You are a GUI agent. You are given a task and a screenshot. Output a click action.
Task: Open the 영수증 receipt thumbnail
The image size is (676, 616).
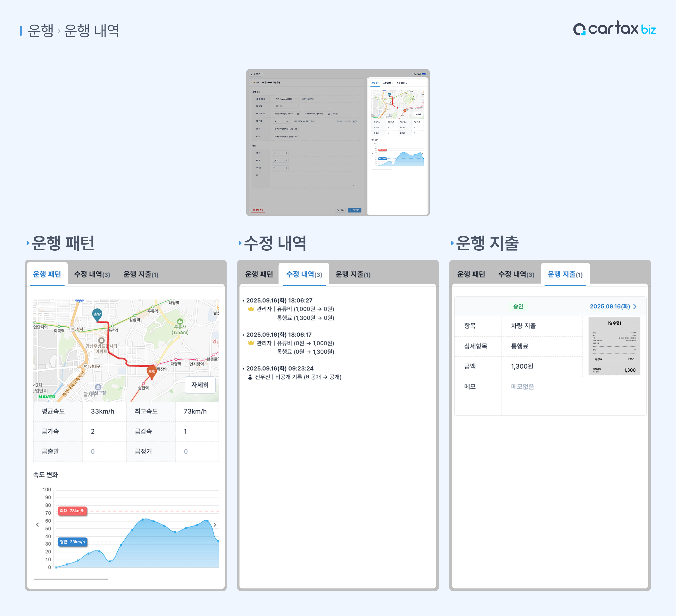pyautogui.click(x=614, y=346)
